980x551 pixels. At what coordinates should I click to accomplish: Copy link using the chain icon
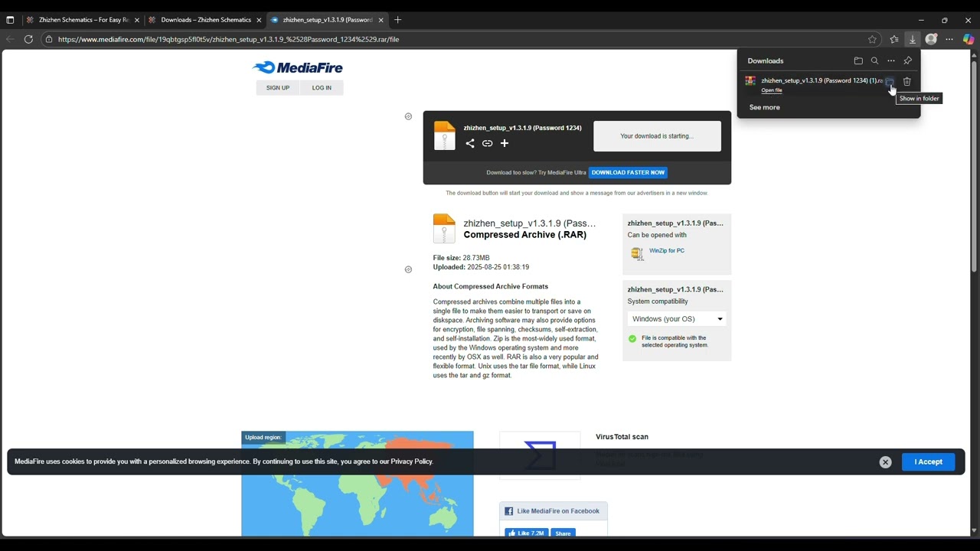[487, 143]
